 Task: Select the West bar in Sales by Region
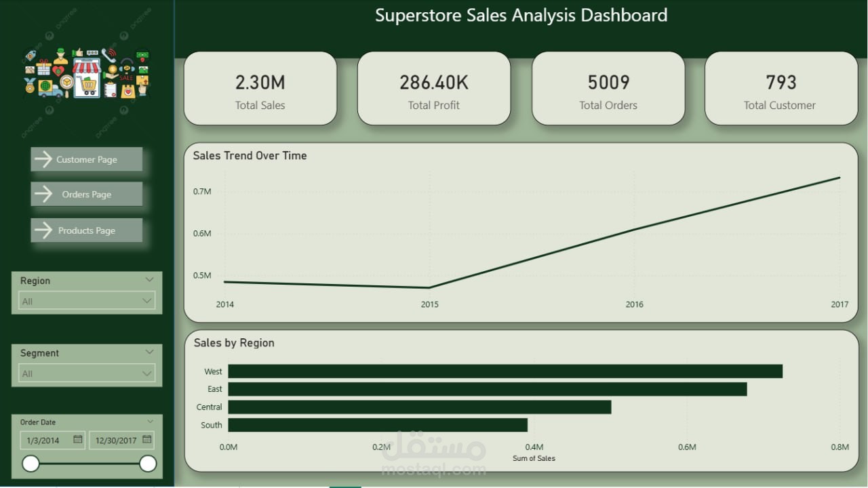click(505, 371)
